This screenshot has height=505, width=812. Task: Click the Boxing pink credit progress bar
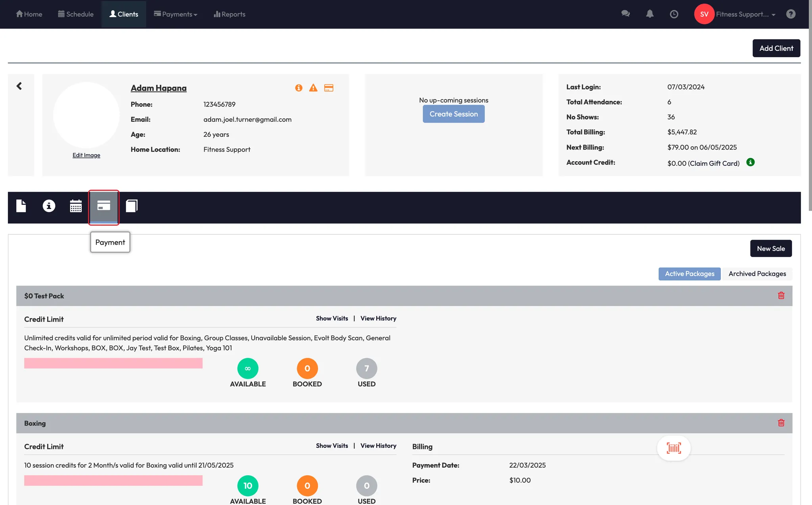pos(113,480)
